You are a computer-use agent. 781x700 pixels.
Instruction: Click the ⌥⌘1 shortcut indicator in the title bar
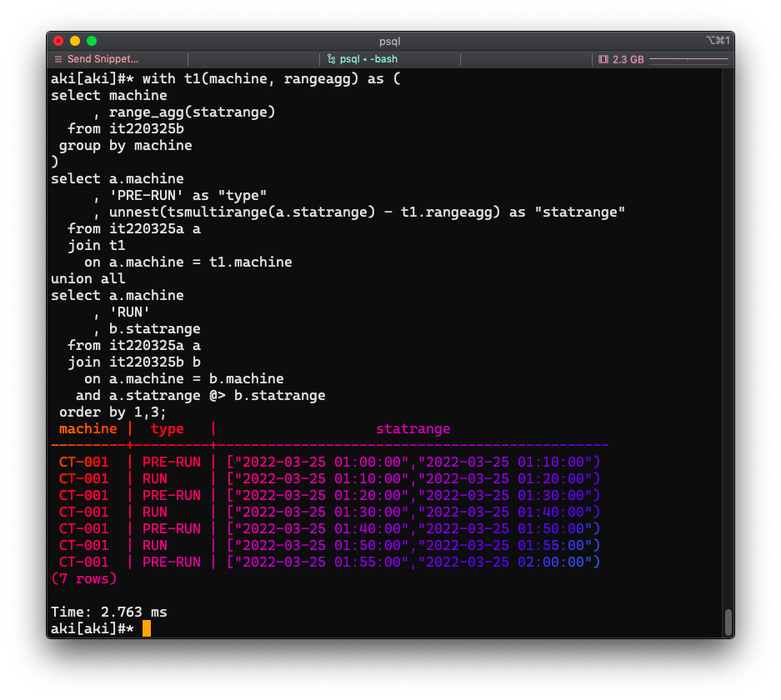[718, 40]
